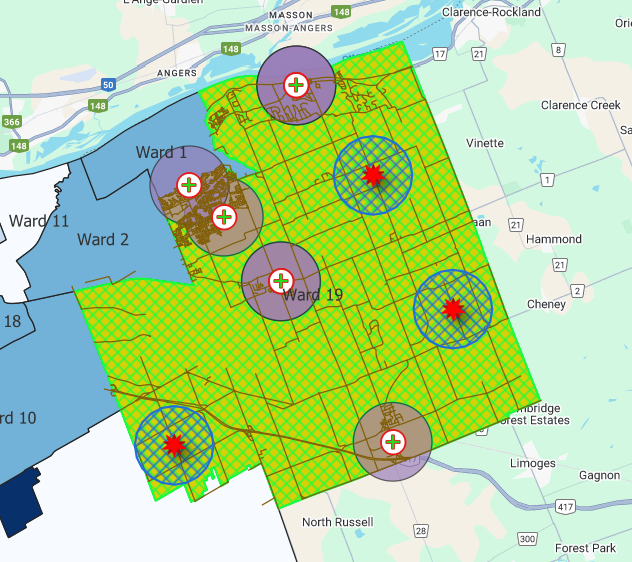Click the northernmost red star marker

tap(373, 175)
